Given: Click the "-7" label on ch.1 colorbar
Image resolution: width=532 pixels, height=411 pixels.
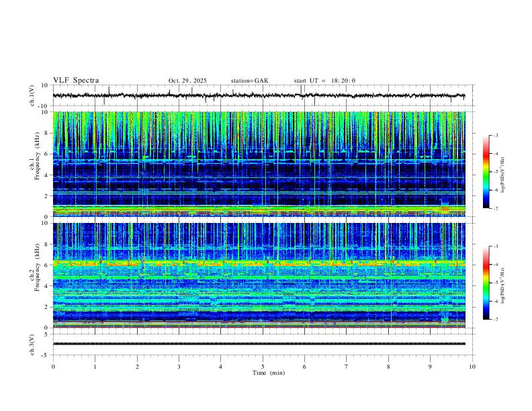Looking at the screenshot, I should [x=496, y=208].
